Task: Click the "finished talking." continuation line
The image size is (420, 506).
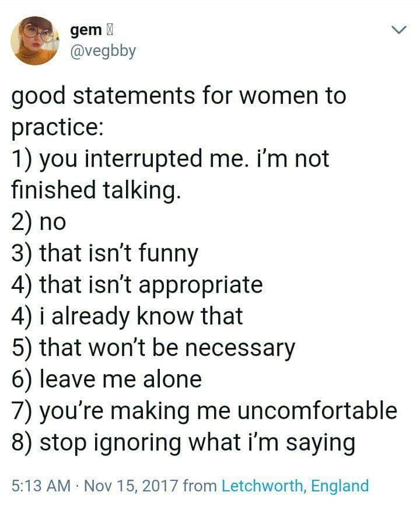Action: pos(94,190)
